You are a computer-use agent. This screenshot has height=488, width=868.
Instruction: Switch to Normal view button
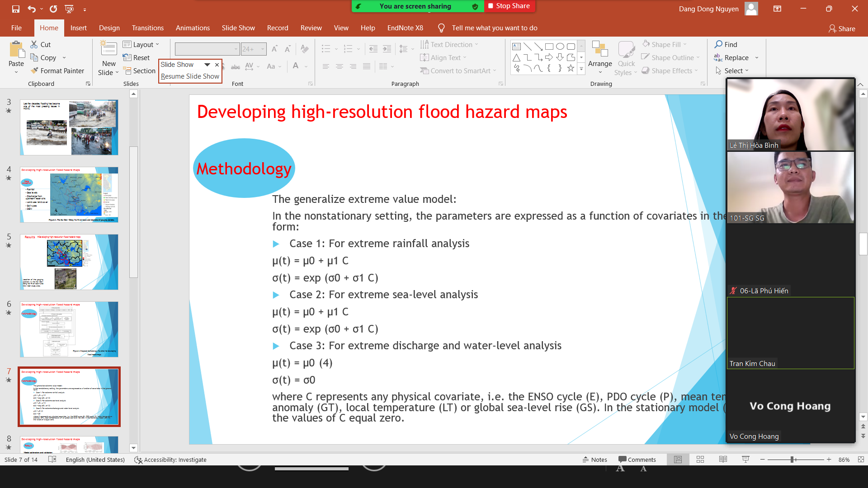[x=678, y=460]
